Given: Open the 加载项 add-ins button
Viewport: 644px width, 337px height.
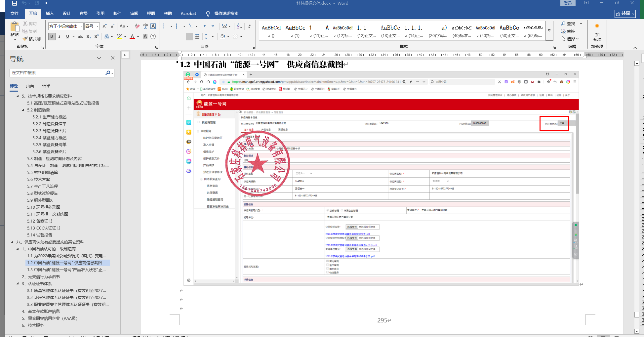Looking at the screenshot, I should pyautogui.click(x=597, y=32).
